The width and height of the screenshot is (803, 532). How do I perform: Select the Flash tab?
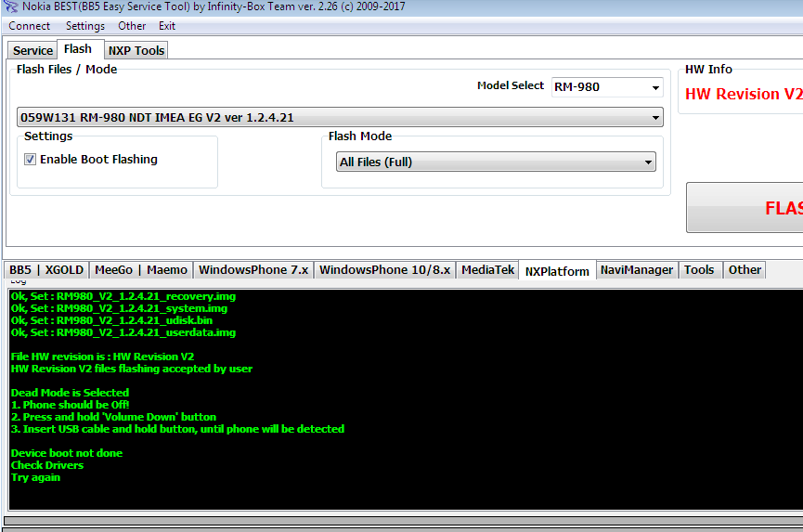[x=78, y=48]
